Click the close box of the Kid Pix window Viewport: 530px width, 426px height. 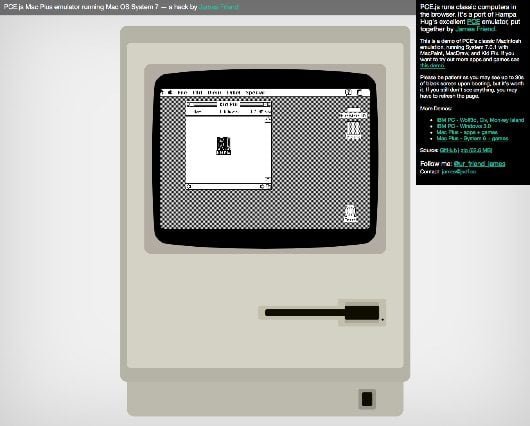(192, 104)
